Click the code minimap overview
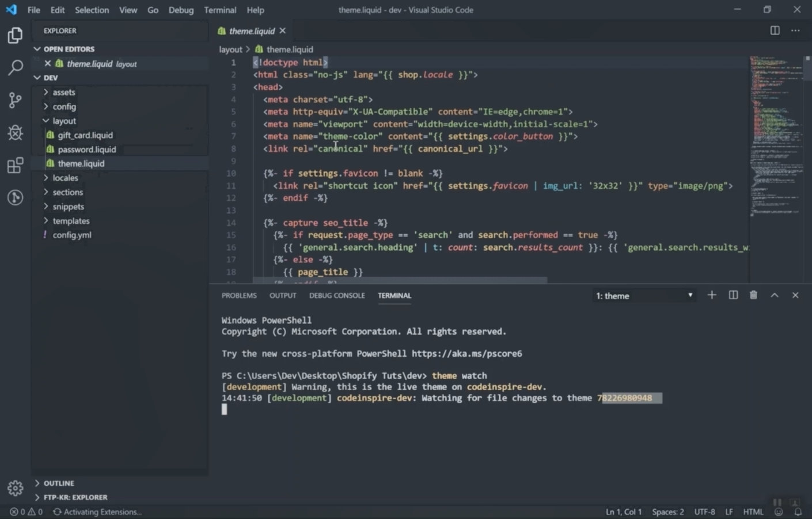The image size is (812, 519). (x=776, y=136)
